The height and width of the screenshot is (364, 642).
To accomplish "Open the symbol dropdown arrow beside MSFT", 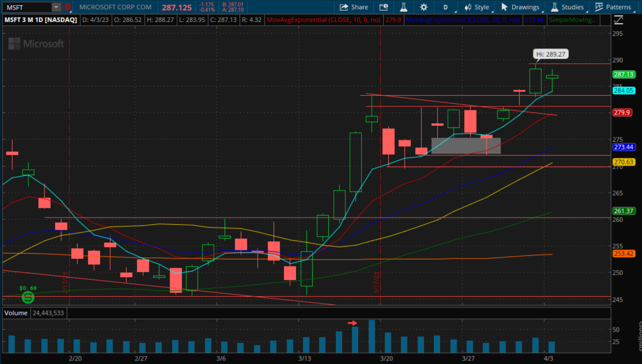I will [x=56, y=7].
